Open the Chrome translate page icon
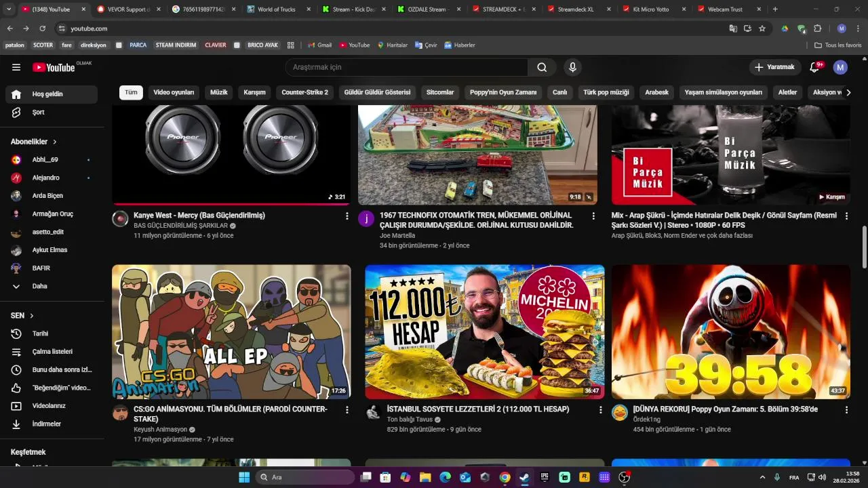Image resolution: width=868 pixels, height=488 pixels. click(733, 28)
